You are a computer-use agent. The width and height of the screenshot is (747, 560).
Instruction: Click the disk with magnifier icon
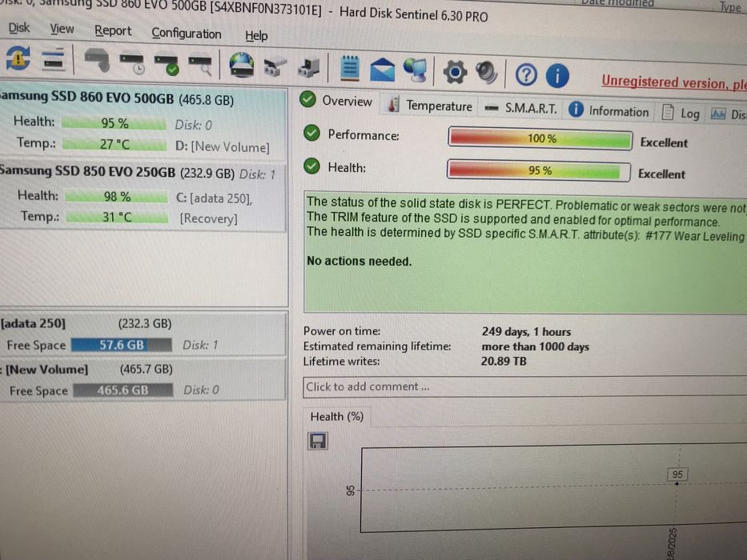point(201,66)
